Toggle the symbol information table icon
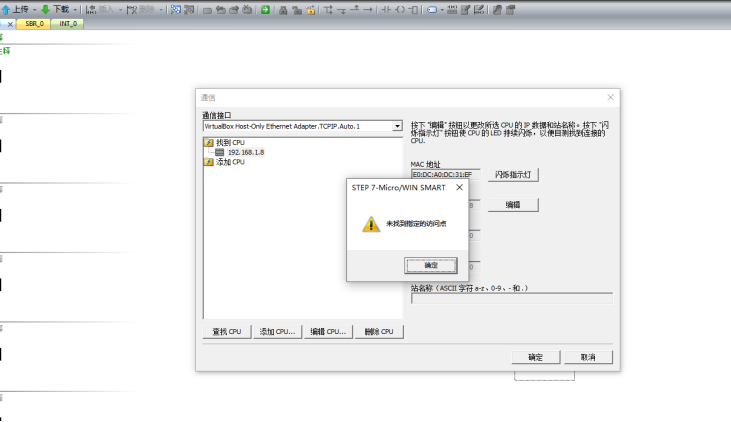Viewport: 731px width, 422px height. click(452, 9)
